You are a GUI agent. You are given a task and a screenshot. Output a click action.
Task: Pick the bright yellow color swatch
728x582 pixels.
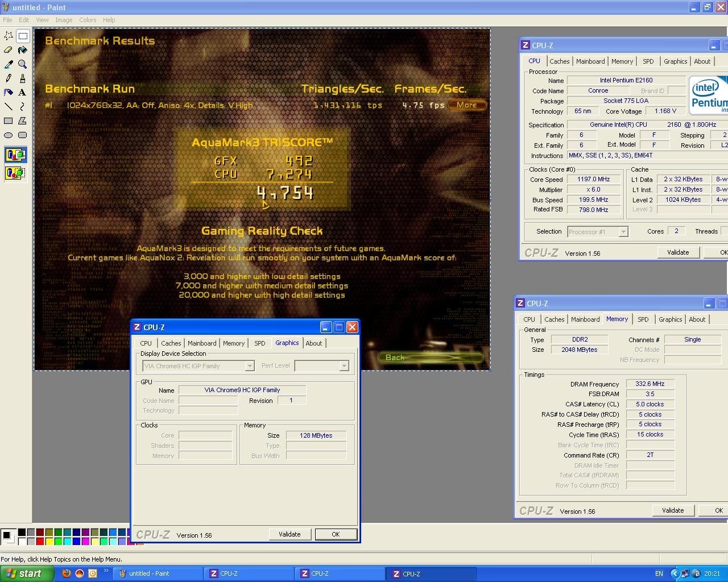coord(49,541)
